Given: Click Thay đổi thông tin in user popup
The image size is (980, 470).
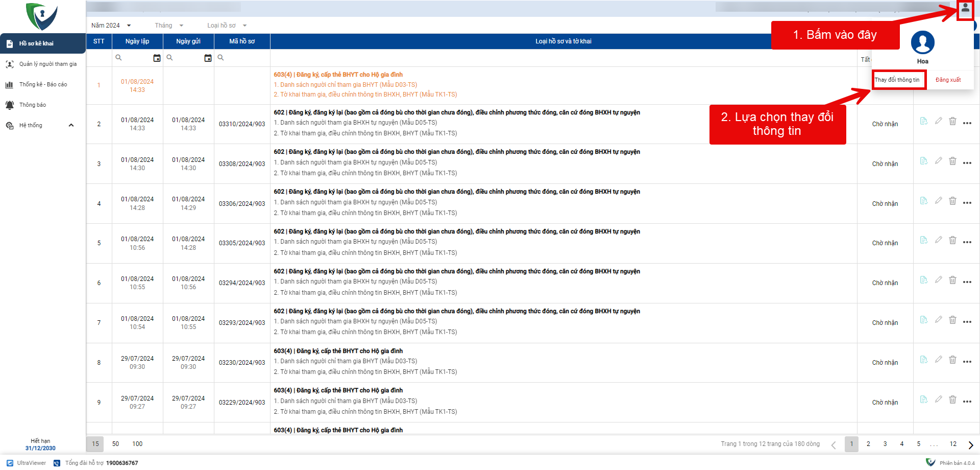Looking at the screenshot, I should pyautogui.click(x=897, y=80).
